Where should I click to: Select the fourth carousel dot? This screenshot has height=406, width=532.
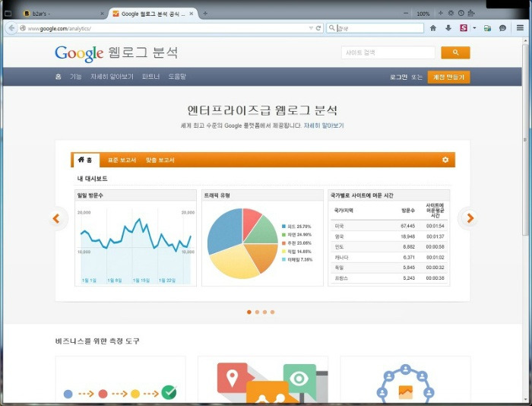pos(272,312)
